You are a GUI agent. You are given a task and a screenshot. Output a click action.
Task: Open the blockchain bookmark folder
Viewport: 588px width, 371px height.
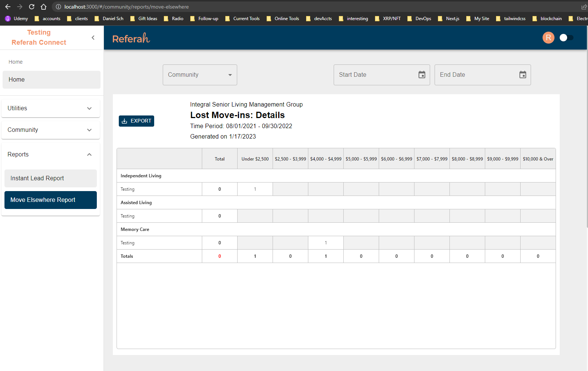[547, 19]
